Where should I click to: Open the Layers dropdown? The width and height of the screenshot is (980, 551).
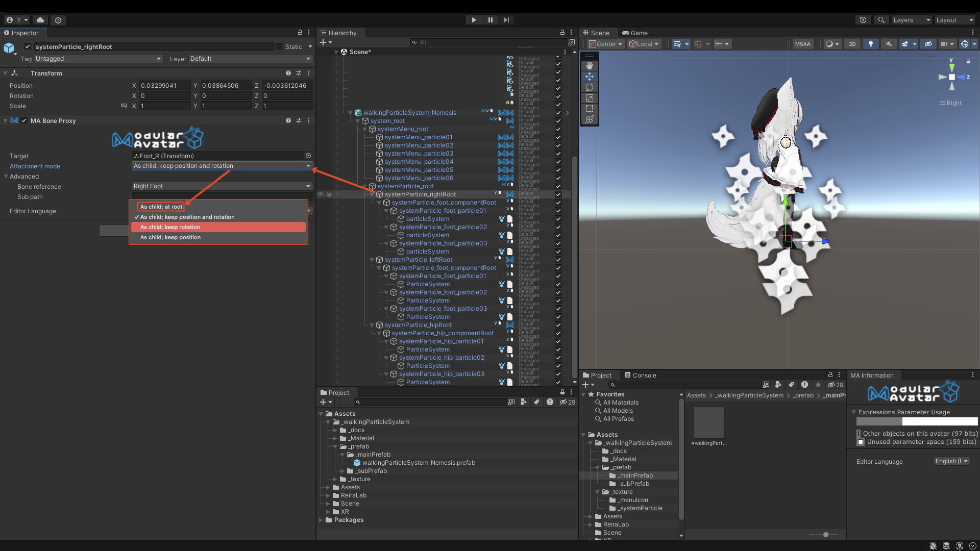(x=911, y=20)
